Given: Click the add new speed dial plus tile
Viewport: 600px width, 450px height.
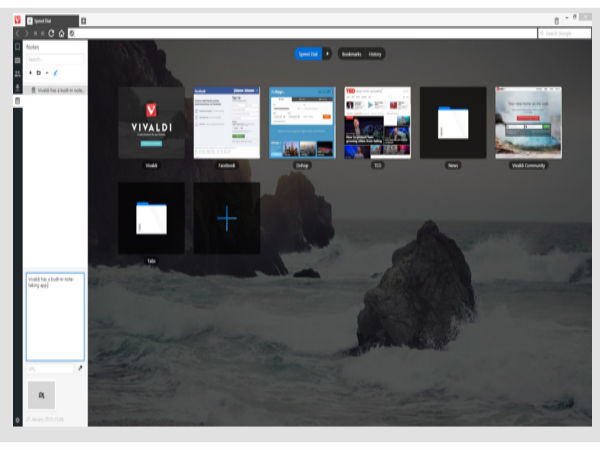Looking at the screenshot, I should click(226, 217).
